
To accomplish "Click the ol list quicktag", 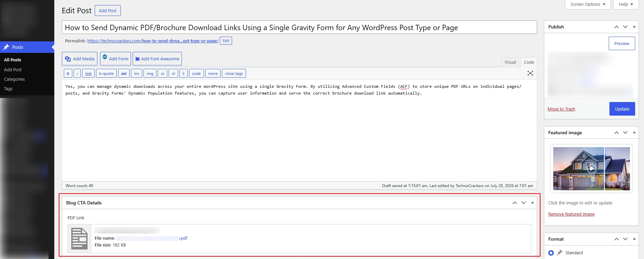I will pos(173,74).
